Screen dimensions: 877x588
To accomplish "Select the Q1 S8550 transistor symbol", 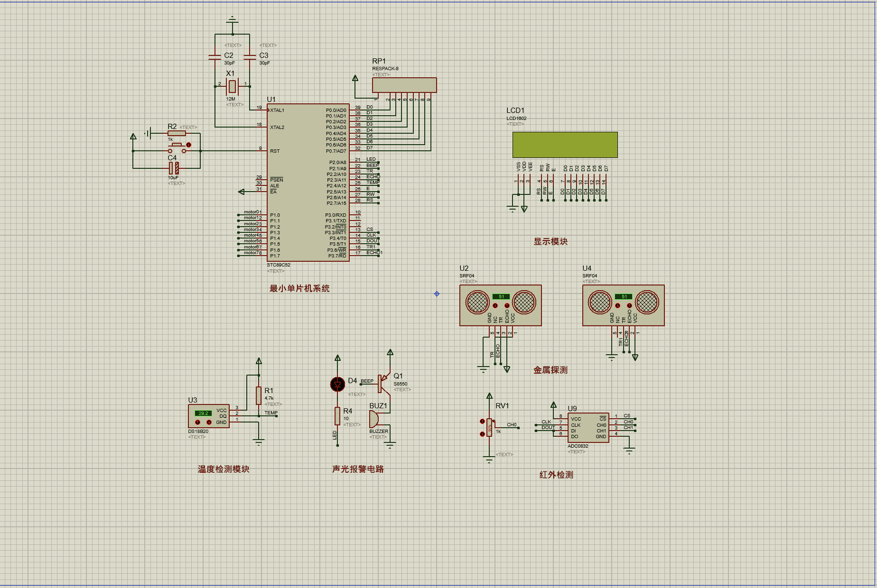I will pos(384,383).
